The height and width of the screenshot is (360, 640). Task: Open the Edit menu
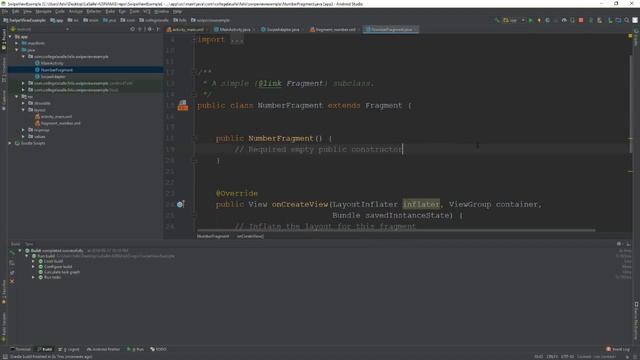point(15,12)
